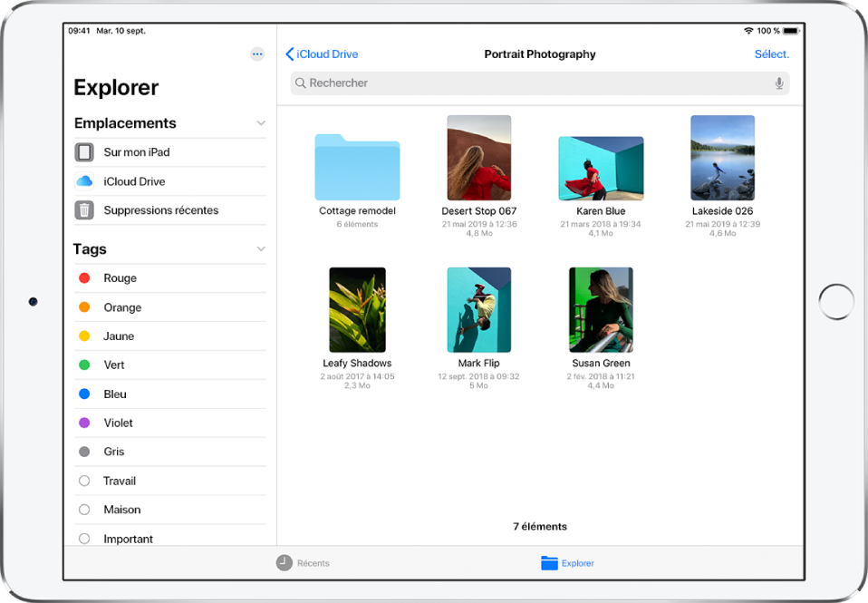
Task: Open the More options ellipsis above Explorer
Action: click(257, 53)
